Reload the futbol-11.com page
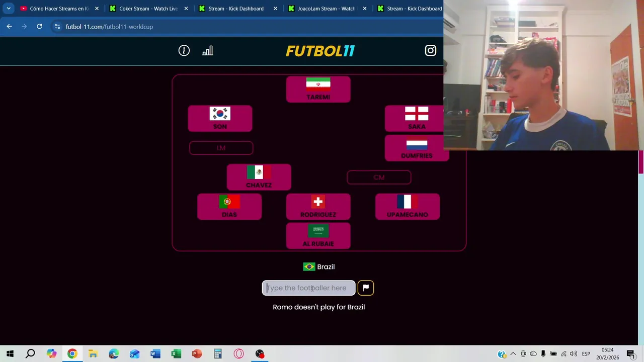644x362 pixels. pyautogui.click(x=39, y=27)
